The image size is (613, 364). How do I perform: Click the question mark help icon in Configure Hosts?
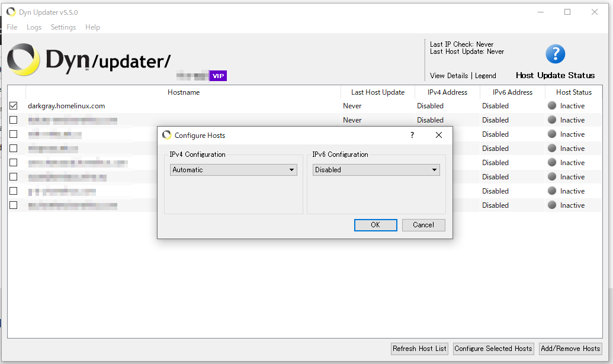tap(412, 135)
